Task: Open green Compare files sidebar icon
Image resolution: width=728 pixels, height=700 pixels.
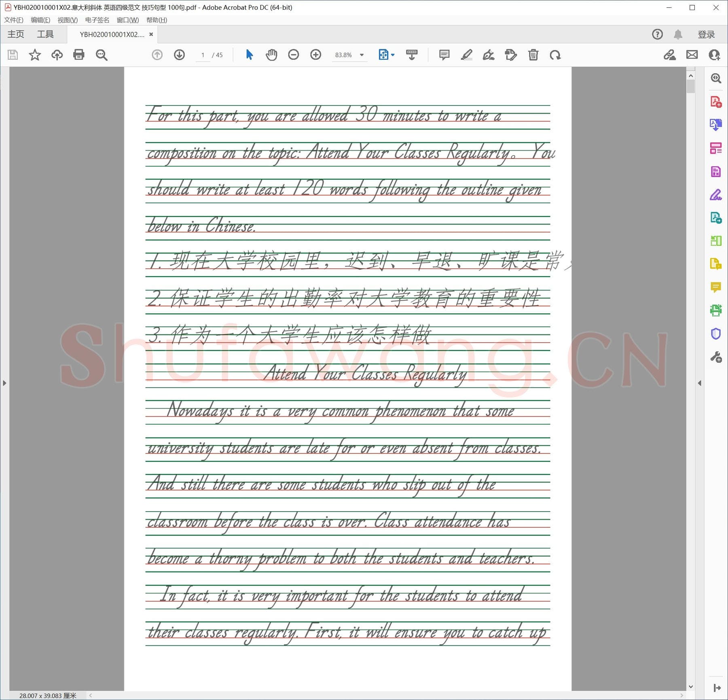Action: [716, 241]
